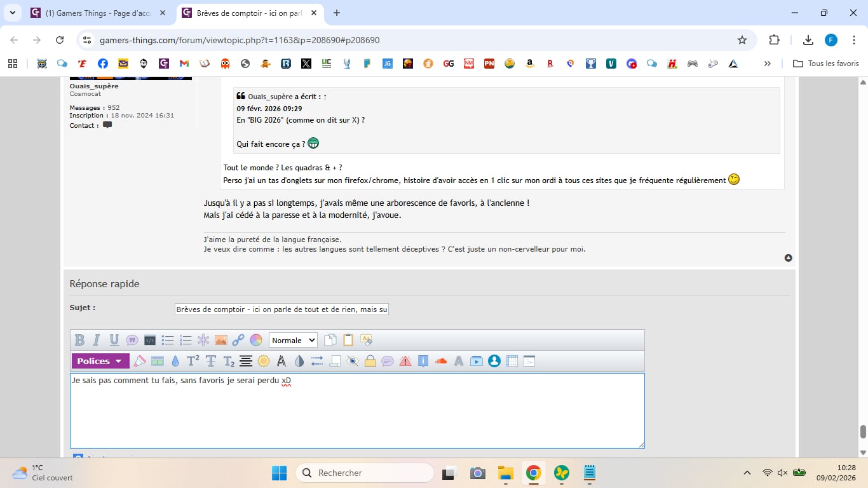
Task: Click the blue information icon in toolbar
Action: coord(423,361)
